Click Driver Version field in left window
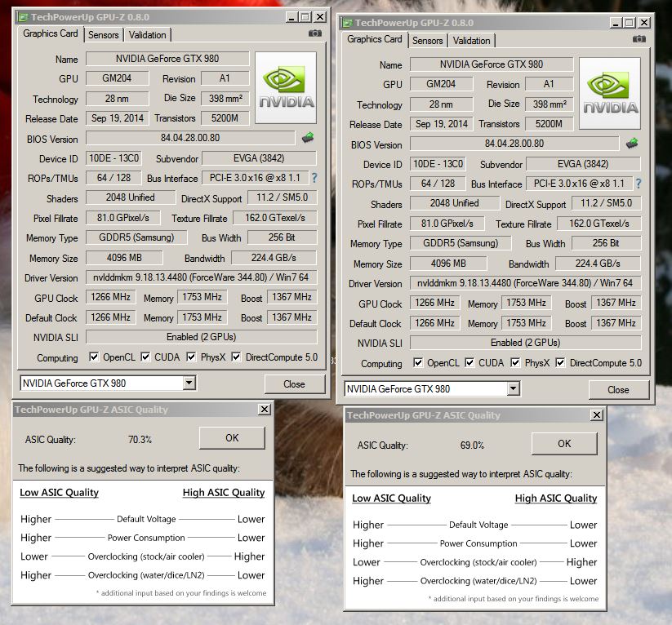The image size is (672, 625). [x=201, y=277]
